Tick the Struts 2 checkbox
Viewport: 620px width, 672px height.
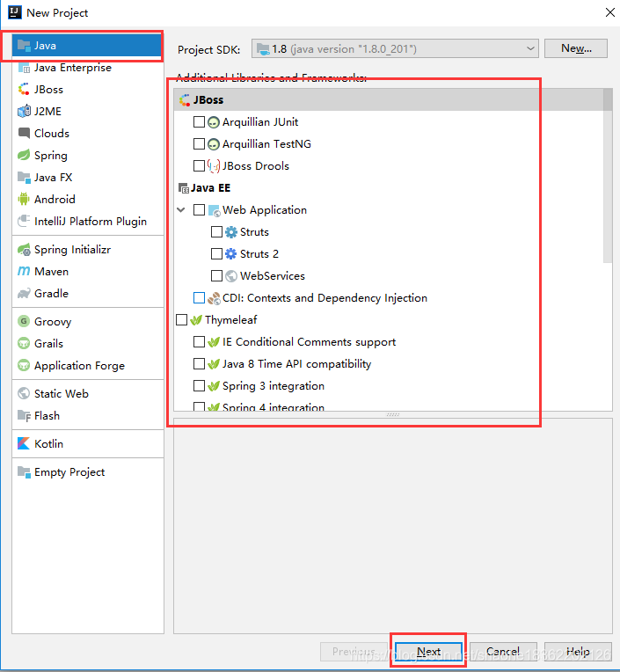(x=216, y=253)
